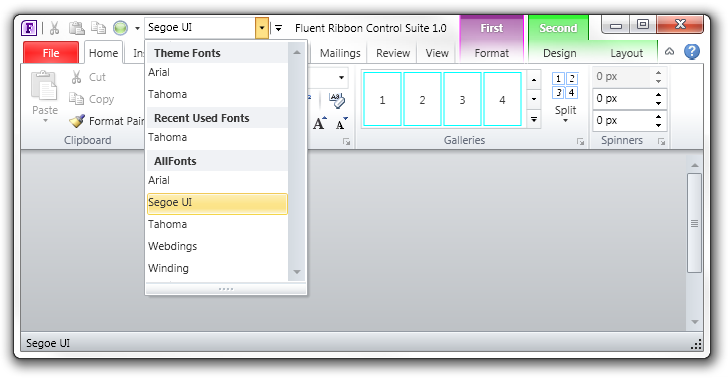Click Copy pages icon in quick access toolbar
Viewport: 728px width, 379px height.
pos(98,28)
